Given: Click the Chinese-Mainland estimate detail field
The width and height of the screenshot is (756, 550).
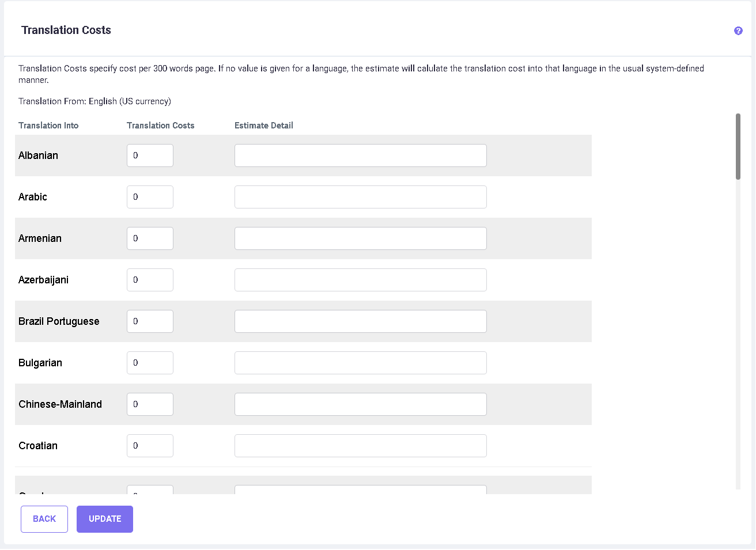Looking at the screenshot, I should click(360, 404).
